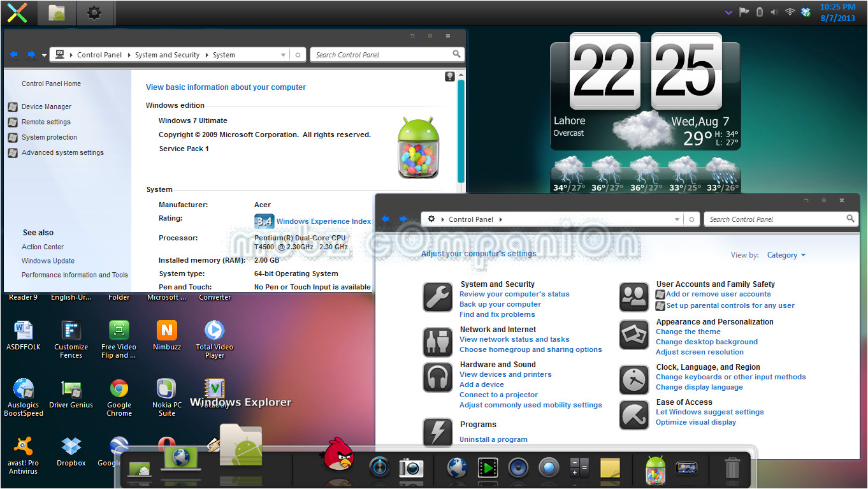Screen dimensions: 868x489
Task: Expand chevron after Control Panel in System breadcrumb
Action: pyautogui.click(x=128, y=55)
